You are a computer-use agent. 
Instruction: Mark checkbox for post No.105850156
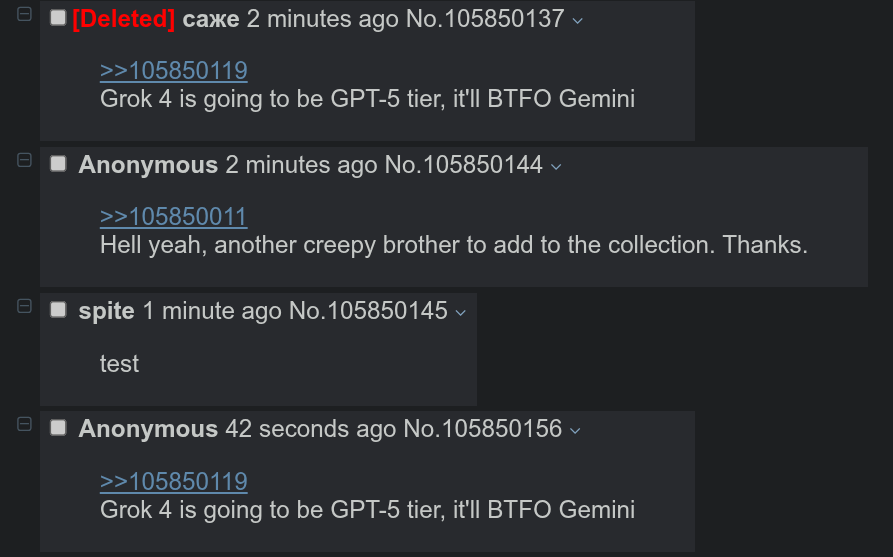58,428
